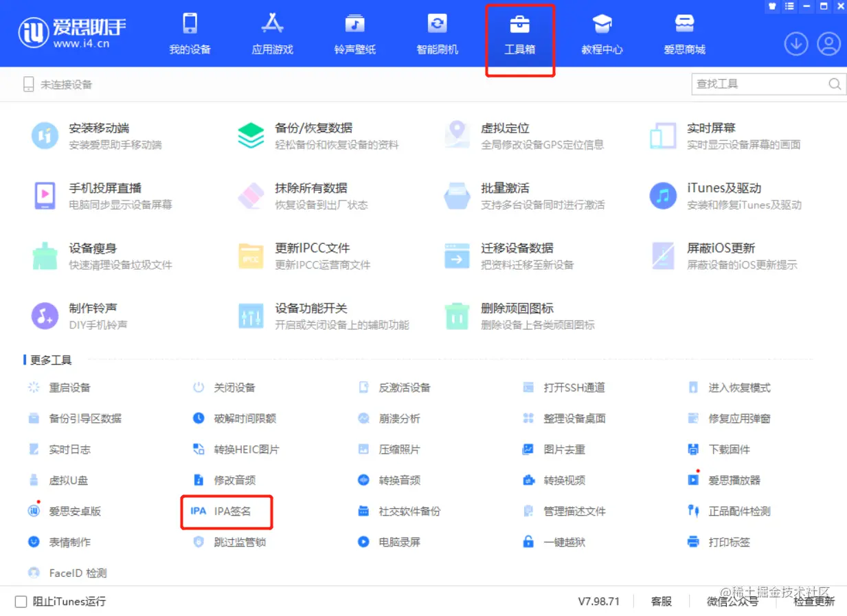Open 管理描述文件 tool
This screenshot has width=847, height=616.
point(564,511)
